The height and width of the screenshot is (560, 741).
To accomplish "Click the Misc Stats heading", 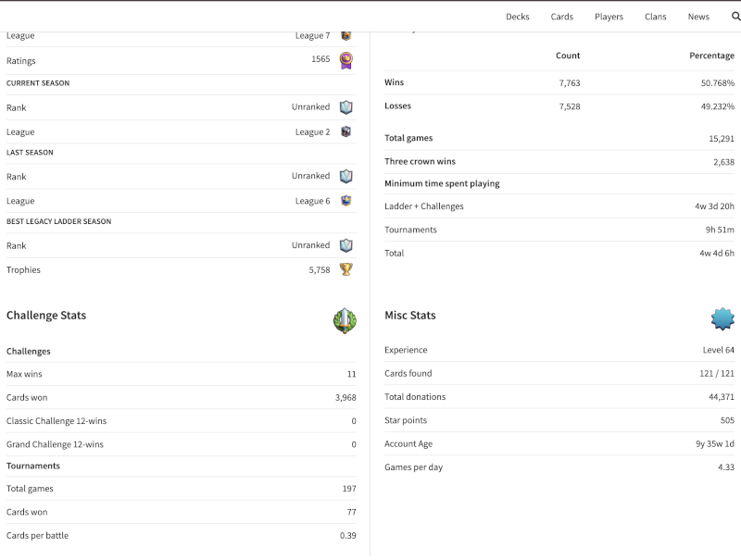I will coord(410,316).
